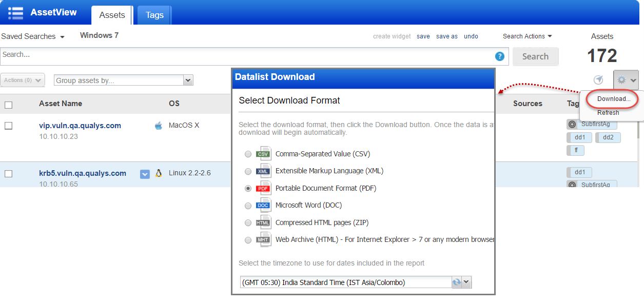The image size is (644, 305).
Task: Click the create widget link
Action: pos(392,36)
